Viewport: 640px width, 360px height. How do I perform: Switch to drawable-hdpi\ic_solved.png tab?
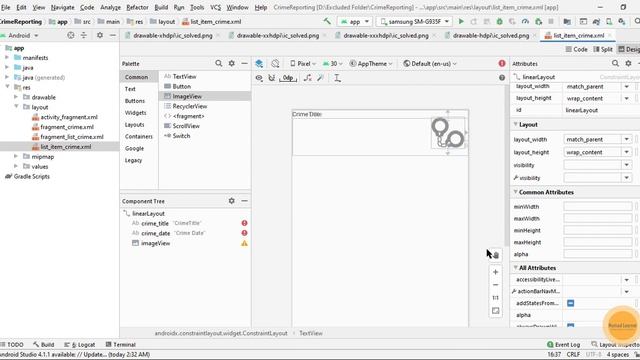pos(491,36)
